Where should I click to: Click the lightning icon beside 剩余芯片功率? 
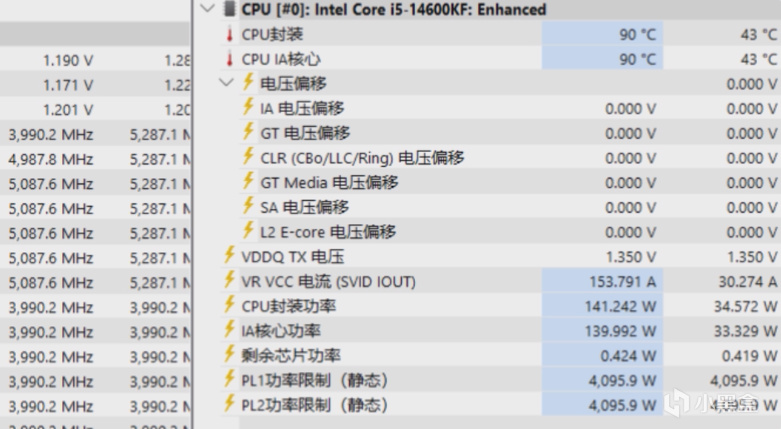[x=232, y=355]
